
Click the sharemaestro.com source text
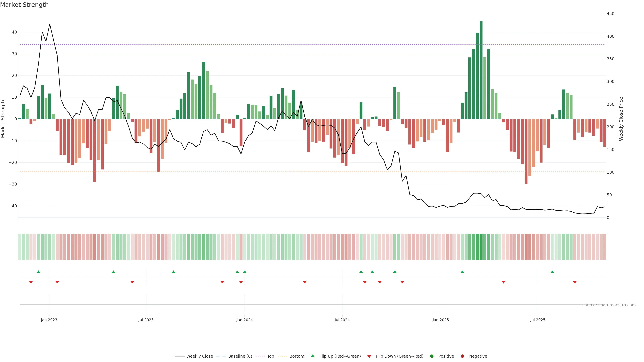(609, 305)
